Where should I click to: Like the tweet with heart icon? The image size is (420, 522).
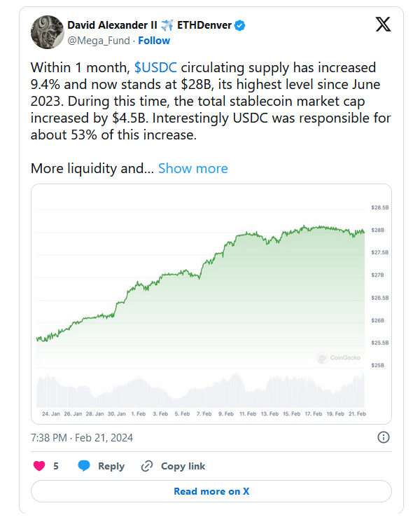pyautogui.click(x=40, y=466)
